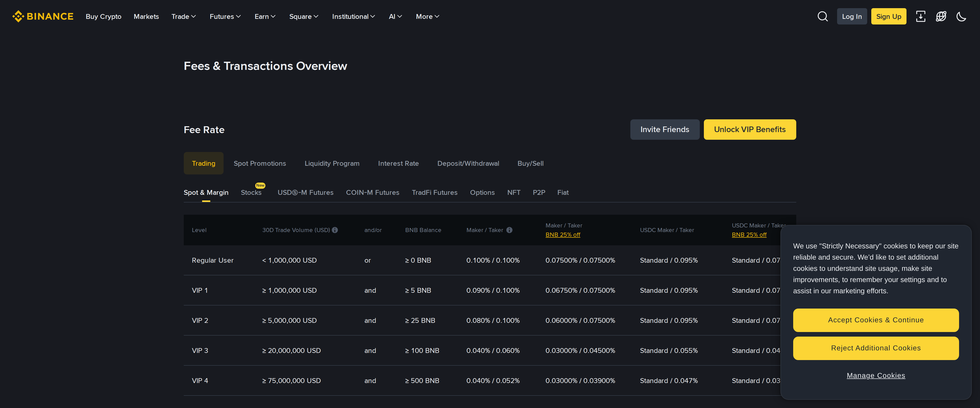Viewport: 980px width, 408px height.
Task: Click the VIP 3 level cell
Action: pos(200,350)
